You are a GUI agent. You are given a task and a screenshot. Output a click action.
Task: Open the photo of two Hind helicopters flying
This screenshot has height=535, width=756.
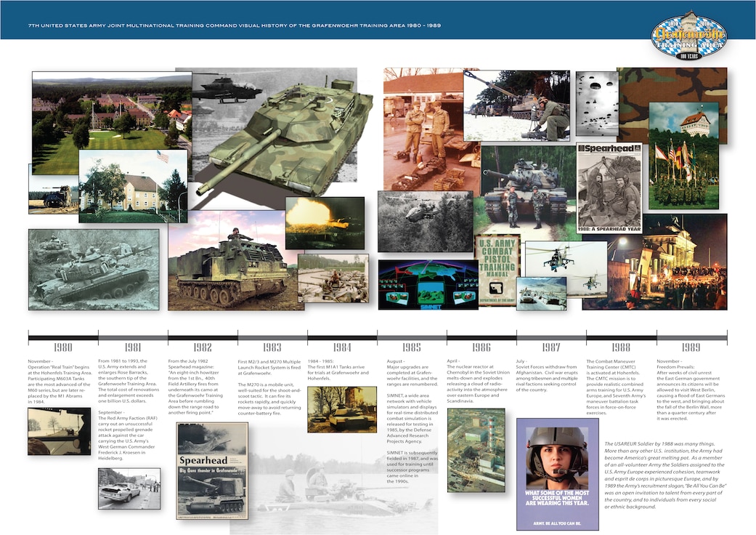click(566, 268)
